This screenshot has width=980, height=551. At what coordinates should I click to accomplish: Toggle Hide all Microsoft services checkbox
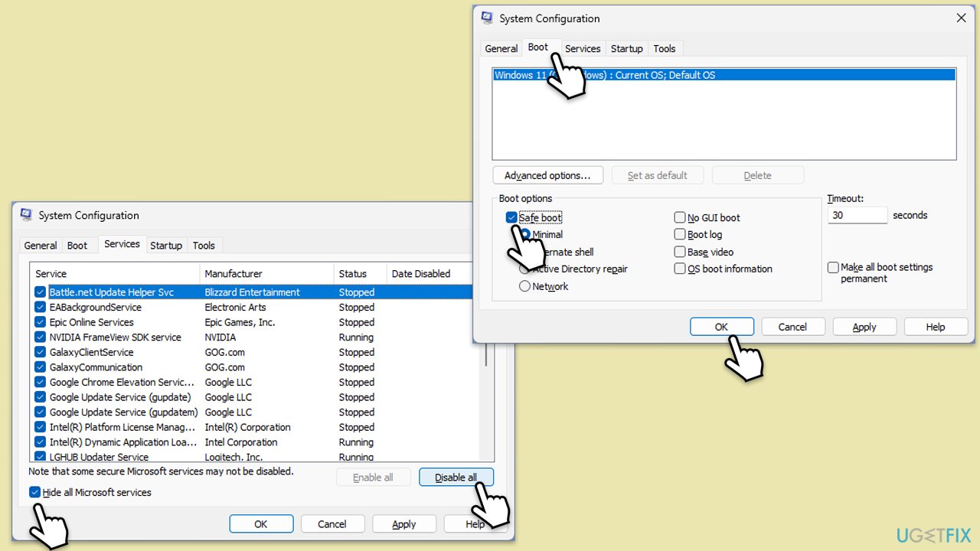click(x=34, y=492)
